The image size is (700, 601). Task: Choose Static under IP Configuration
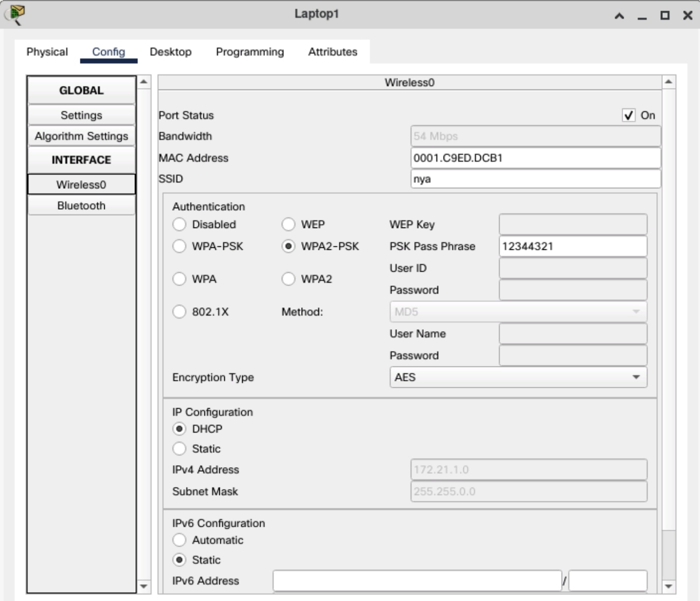tap(180, 449)
